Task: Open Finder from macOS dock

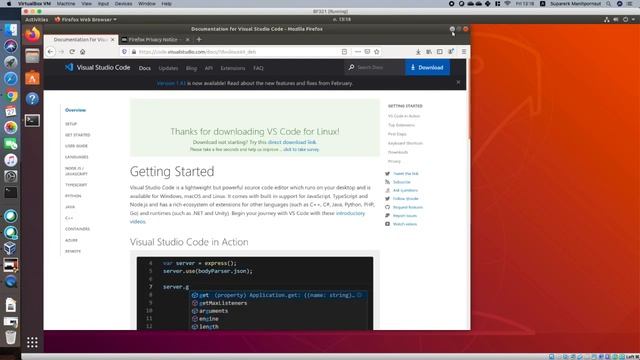Action: pos(11,30)
